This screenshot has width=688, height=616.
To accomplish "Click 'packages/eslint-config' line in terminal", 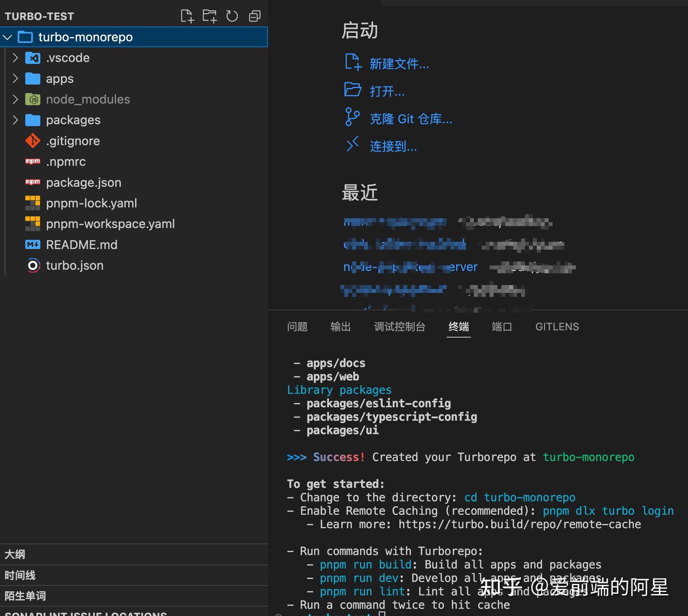I will click(x=378, y=404).
